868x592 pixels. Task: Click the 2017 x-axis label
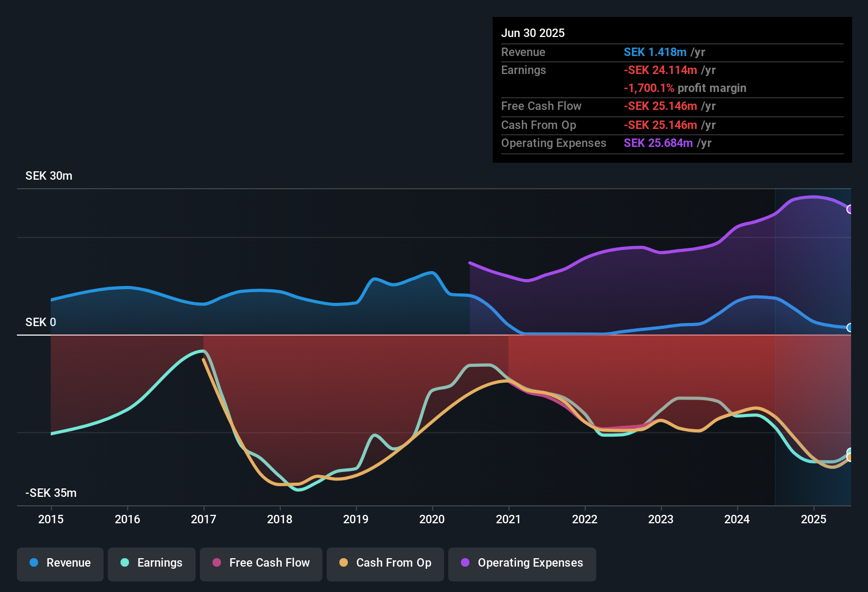(204, 519)
